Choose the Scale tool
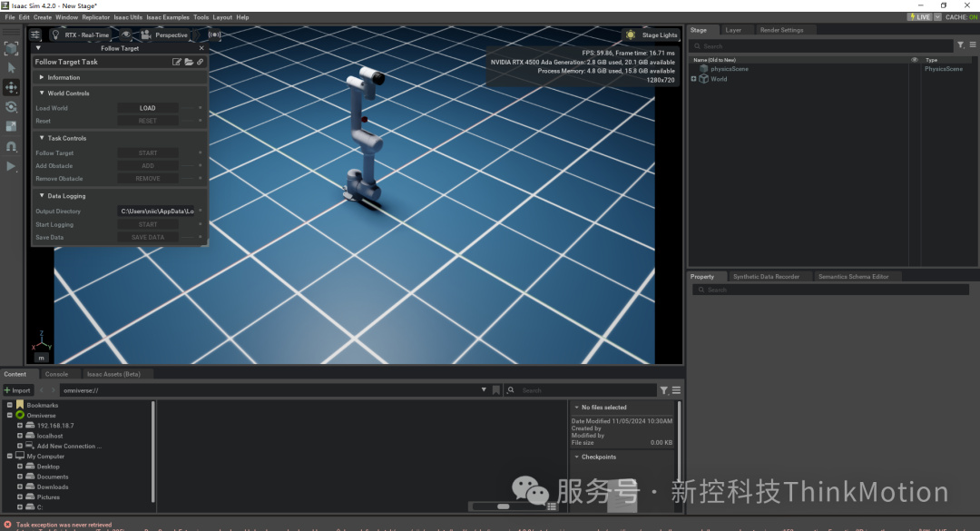980x531 pixels. [x=11, y=126]
